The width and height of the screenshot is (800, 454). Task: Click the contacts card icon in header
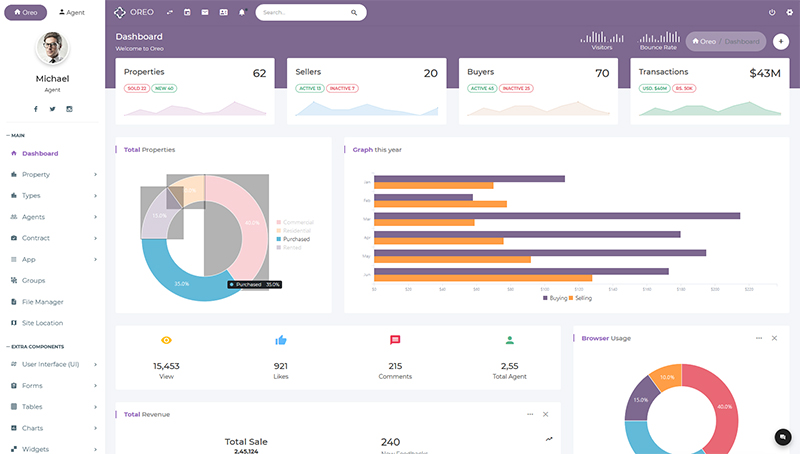(x=223, y=12)
